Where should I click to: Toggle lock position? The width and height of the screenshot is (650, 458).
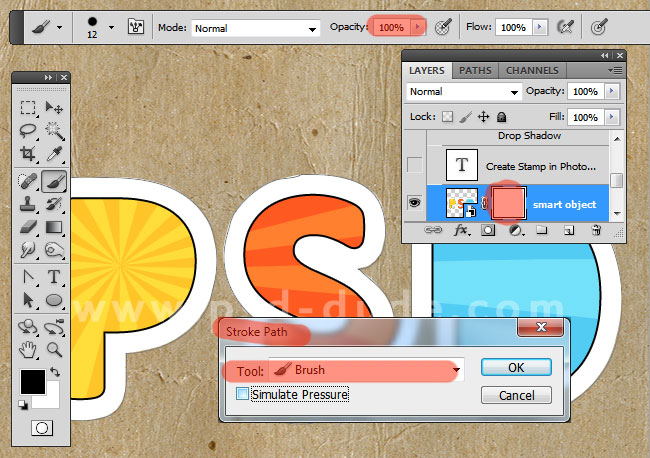click(484, 117)
